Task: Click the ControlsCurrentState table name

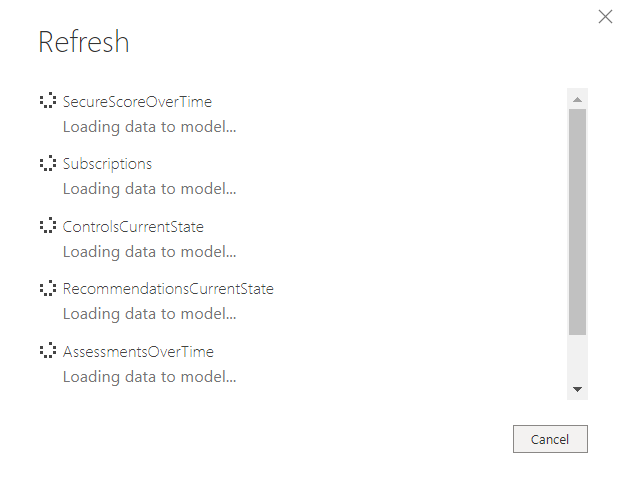Action: point(133,227)
